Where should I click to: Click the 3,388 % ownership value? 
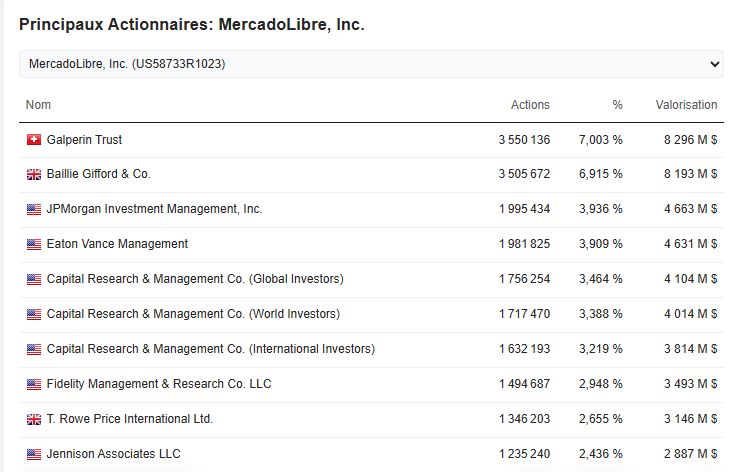[601, 314]
